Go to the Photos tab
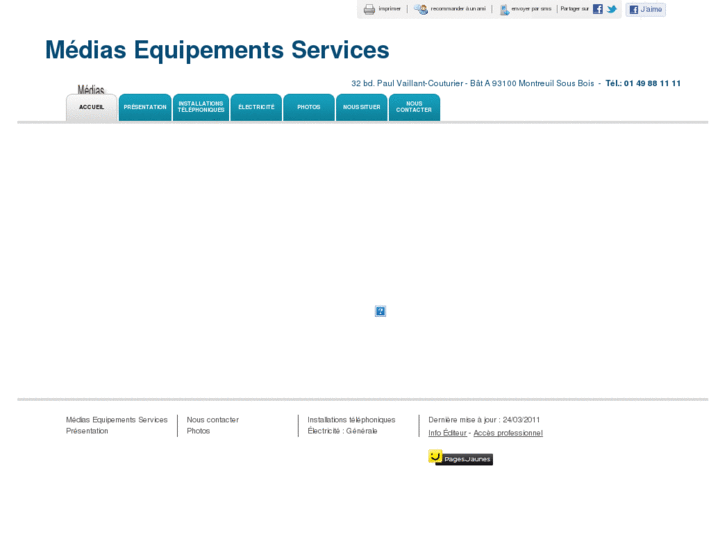The height and width of the screenshot is (545, 727). (309, 108)
